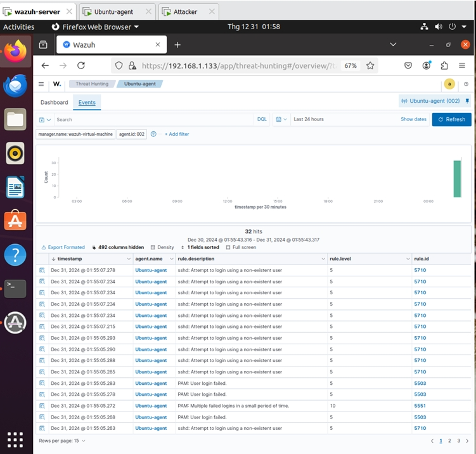Viewport: 476px width, 454px height.
Task: Expand Firefox Web Browser app menu
Action: (95, 27)
